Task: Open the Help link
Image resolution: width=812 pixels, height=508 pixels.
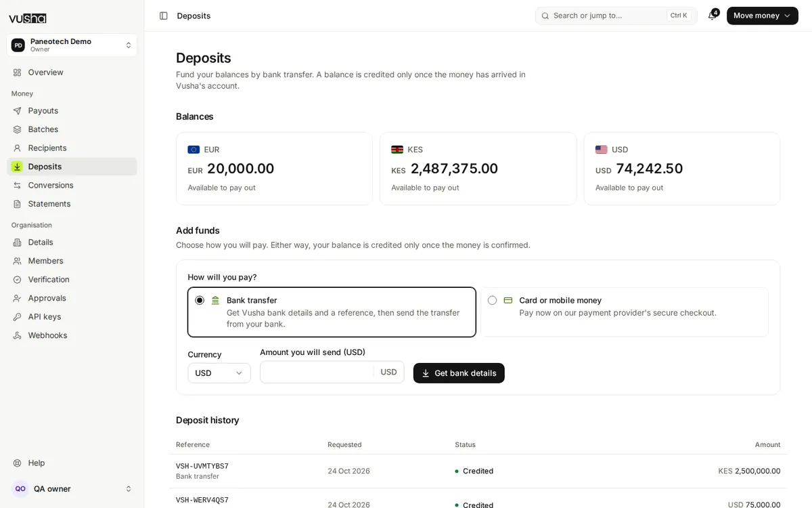Action: tap(72, 463)
